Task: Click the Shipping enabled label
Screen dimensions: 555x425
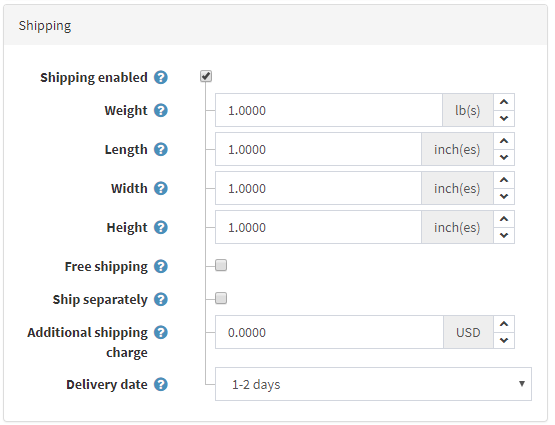Action: [94, 77]
